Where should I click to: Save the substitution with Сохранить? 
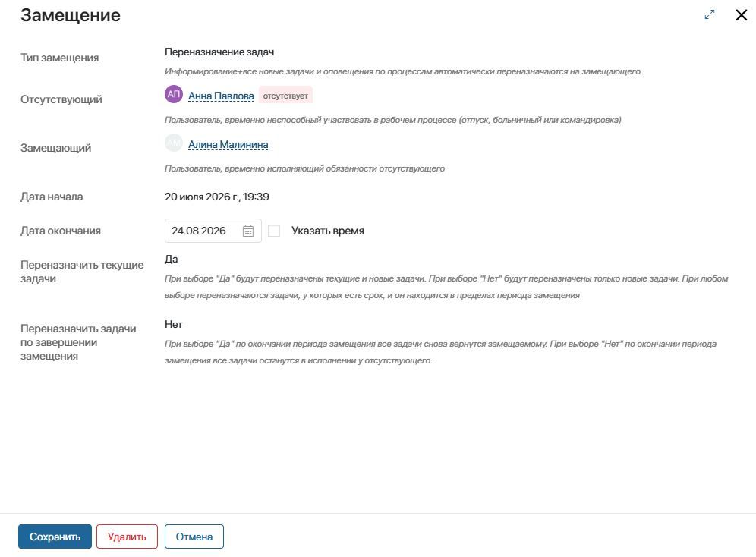pos(55,537)
